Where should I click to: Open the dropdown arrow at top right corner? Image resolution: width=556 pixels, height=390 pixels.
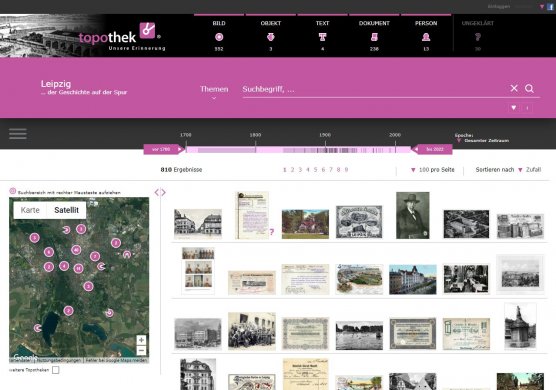point(542,6)
